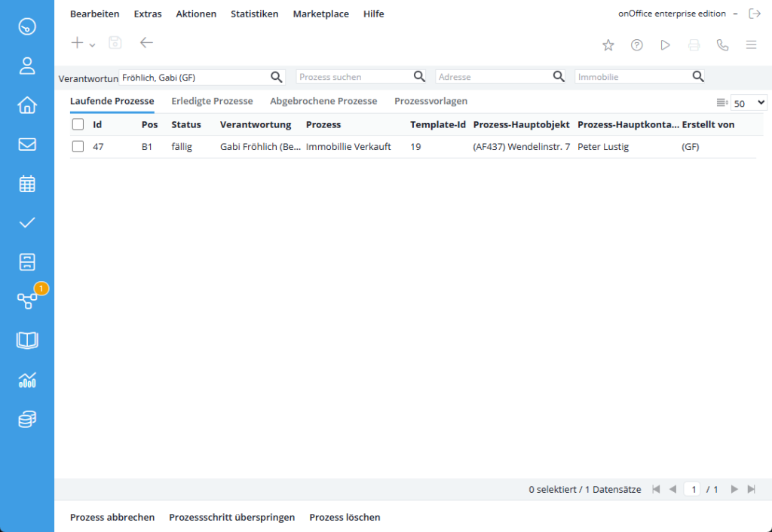
Task: Open the calendar module icon
Action: click(x=27, y=184)
